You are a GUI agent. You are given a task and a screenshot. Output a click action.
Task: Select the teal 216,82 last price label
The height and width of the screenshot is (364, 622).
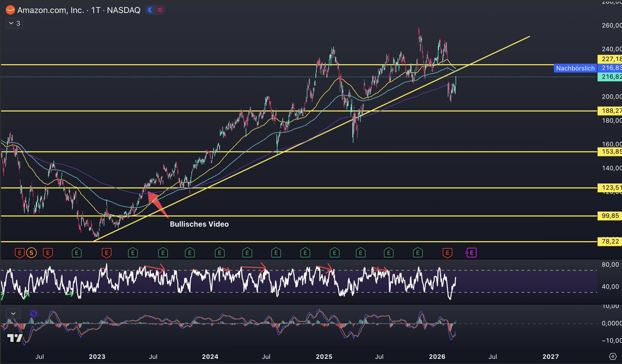click(x=610, y=77)
